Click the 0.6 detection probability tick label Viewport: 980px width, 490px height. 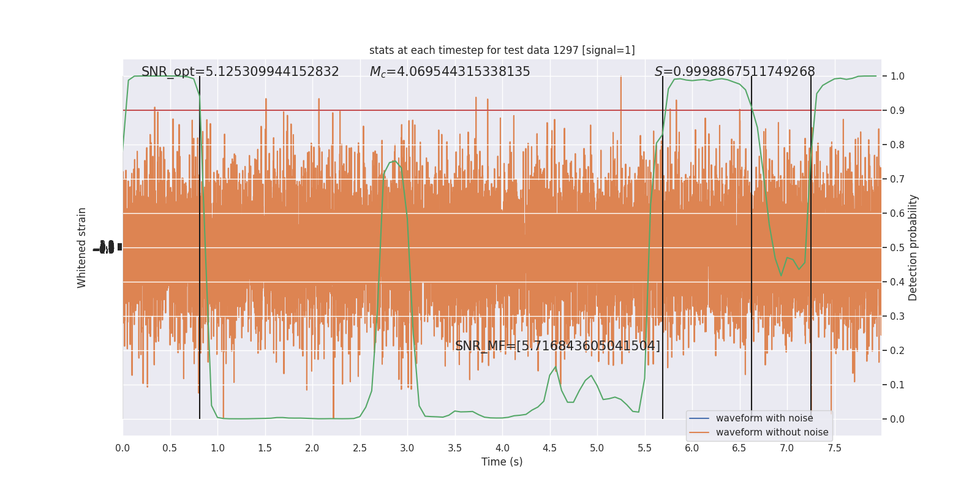tap(897, 214)
